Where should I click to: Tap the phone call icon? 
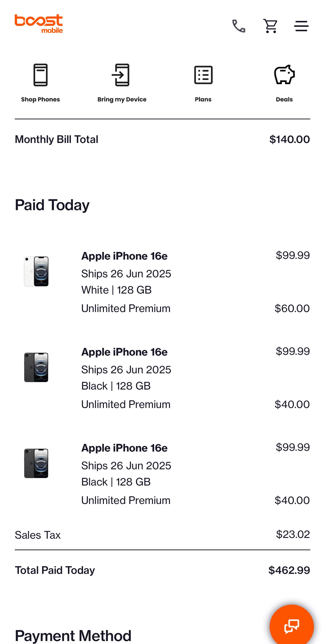click(x=239, y=26)
